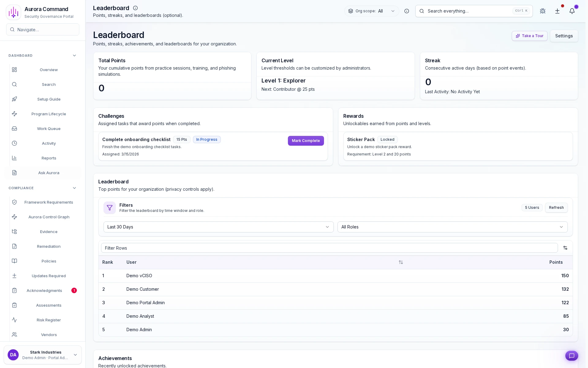This screenshot has height=368, width=588.
Task: Click the bug report icon in header
Action: (x=543, y=11)
